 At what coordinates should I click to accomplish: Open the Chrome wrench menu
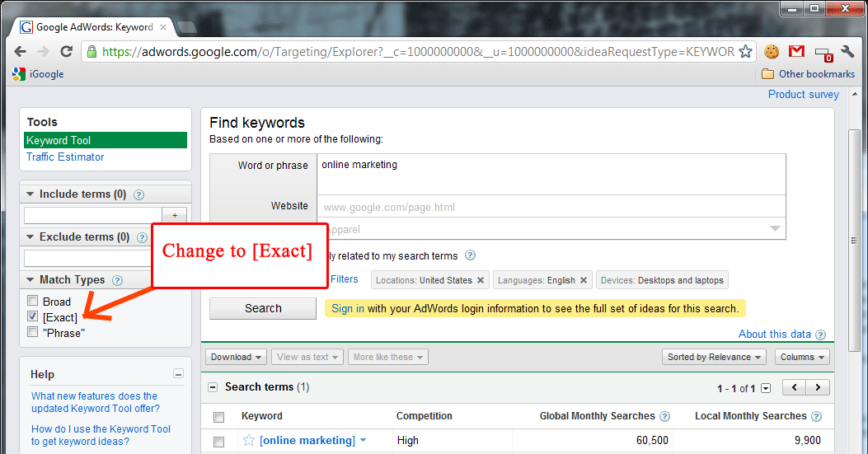tap(847, 51)
